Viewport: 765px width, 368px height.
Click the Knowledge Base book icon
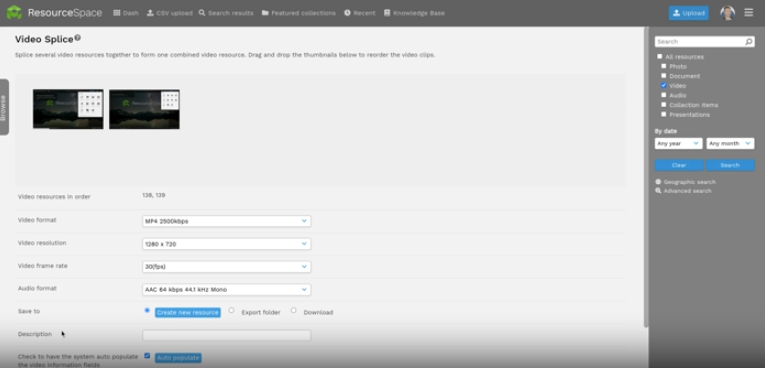pos(387,13)
